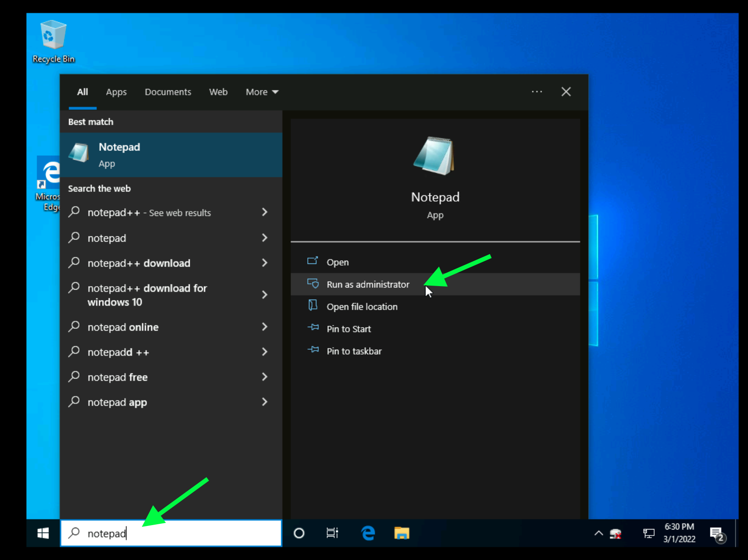Click the notepad++ See web results suggestion
Screen dimensions: 748x560
tap(171, 212)
